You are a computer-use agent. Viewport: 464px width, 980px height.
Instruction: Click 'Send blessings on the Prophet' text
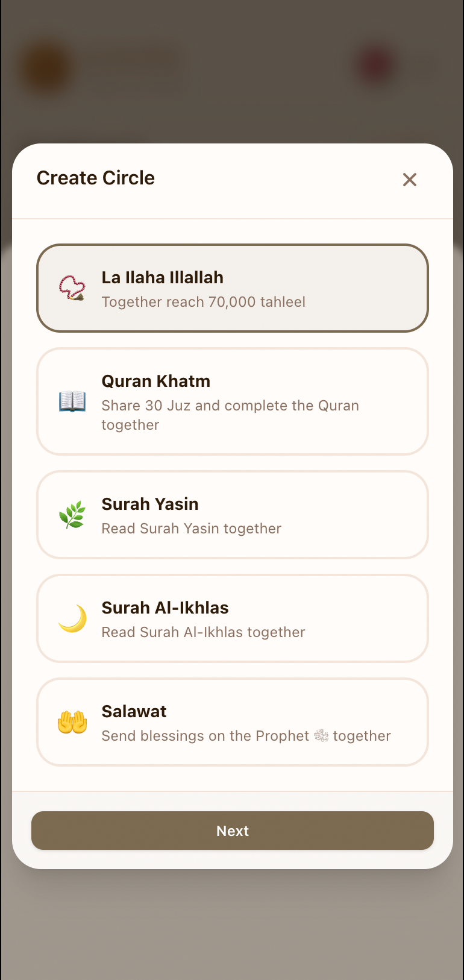point(205,736)
